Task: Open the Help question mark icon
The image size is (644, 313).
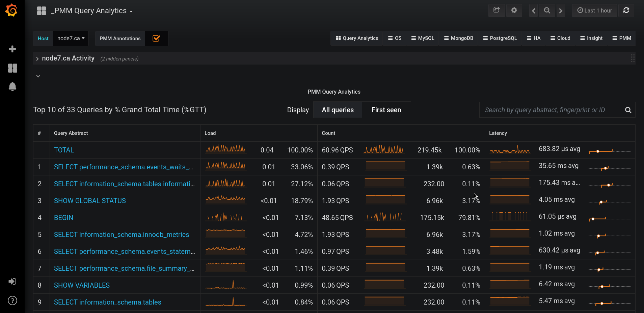Action: click(x=12, y=300)
